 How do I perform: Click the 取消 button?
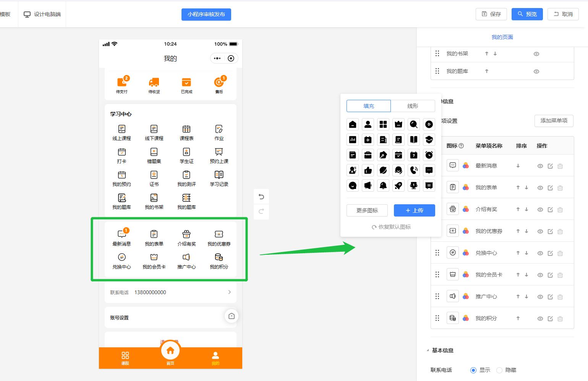pos(563,14)
